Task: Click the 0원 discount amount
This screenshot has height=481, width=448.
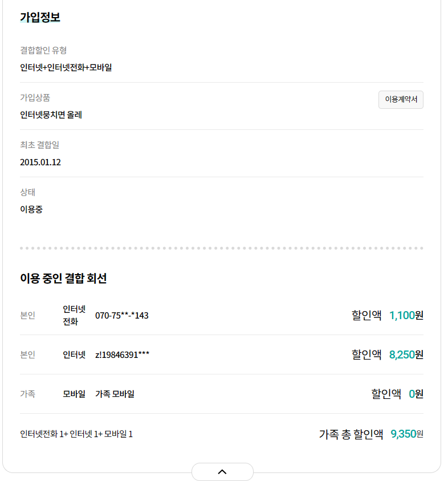Action: coord(416,394)
